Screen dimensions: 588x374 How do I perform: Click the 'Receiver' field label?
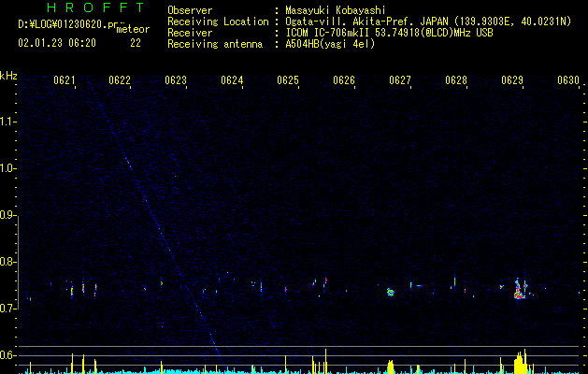point(190,33)
